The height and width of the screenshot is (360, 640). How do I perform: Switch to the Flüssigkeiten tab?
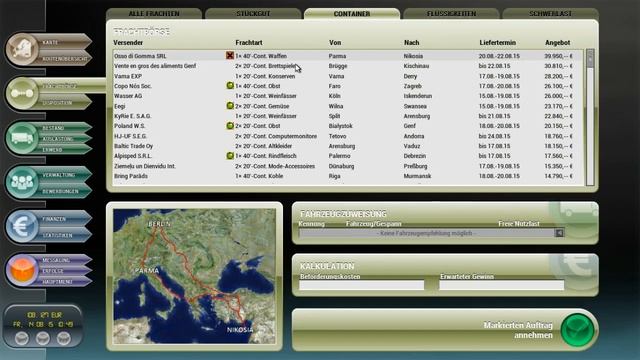451,13
